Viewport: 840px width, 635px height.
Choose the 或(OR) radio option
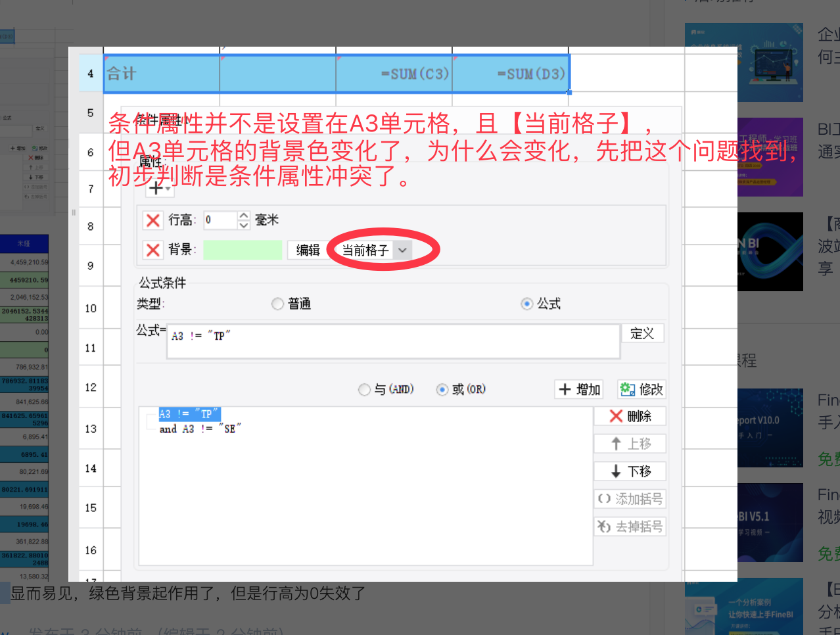point(442,390)
